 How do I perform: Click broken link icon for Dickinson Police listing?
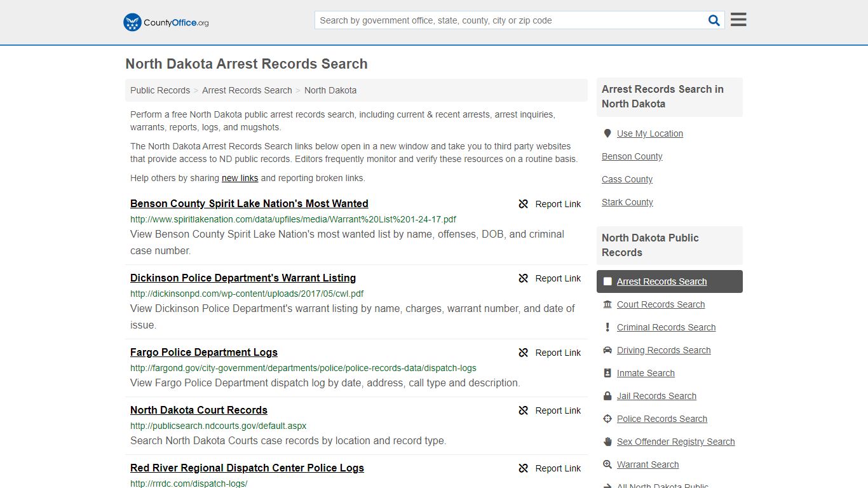tap(524, 278)
